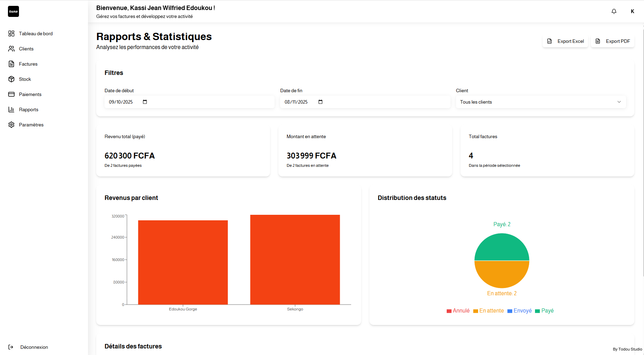Click the notification bell icon
The width and height of the screenshot is (644, 355).
coord(614,11)
